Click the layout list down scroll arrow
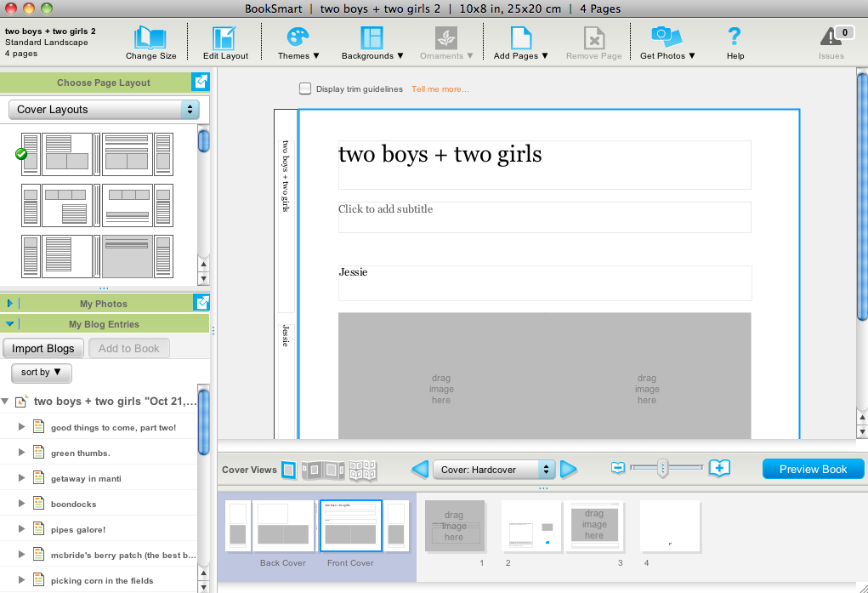Screen dimensions: 868x593 pos(204,279)
